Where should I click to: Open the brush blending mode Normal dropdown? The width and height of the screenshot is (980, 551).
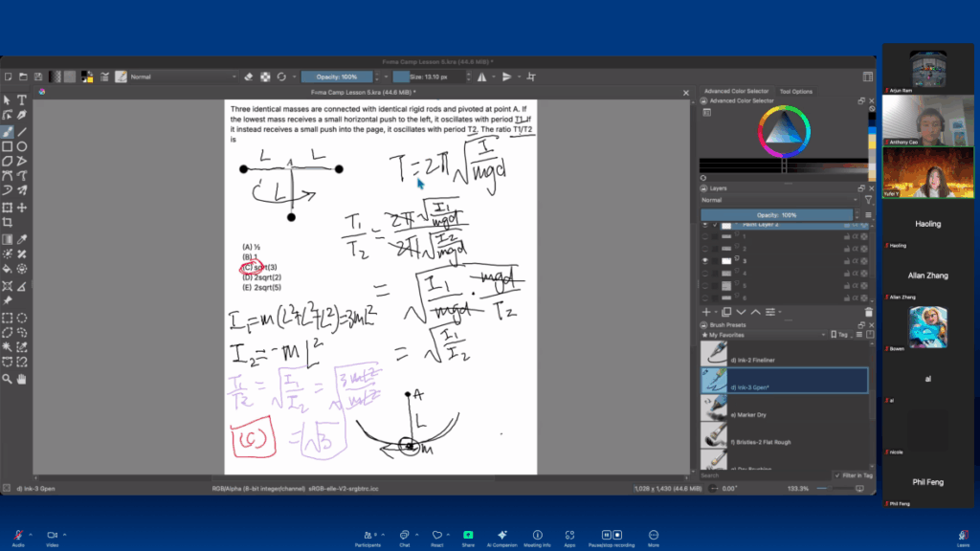point(182,77)
